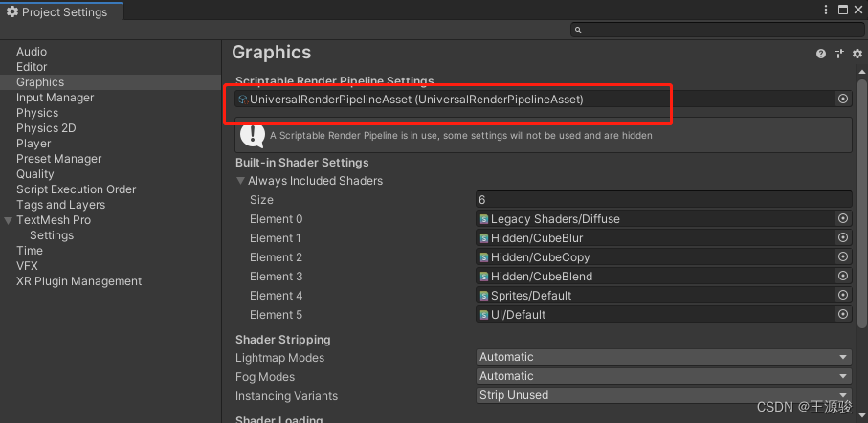Click the shader icon beside Legacy Shaders/Diffuse

click(x=484, y=219)
